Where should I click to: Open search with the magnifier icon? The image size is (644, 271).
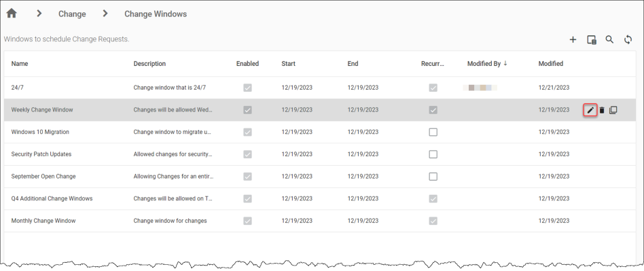[610, 39]
